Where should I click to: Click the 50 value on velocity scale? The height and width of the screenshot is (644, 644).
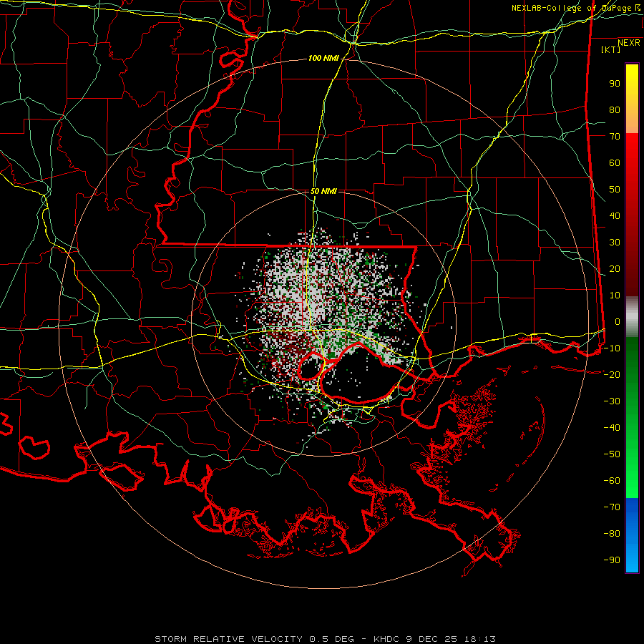[615, 190]
